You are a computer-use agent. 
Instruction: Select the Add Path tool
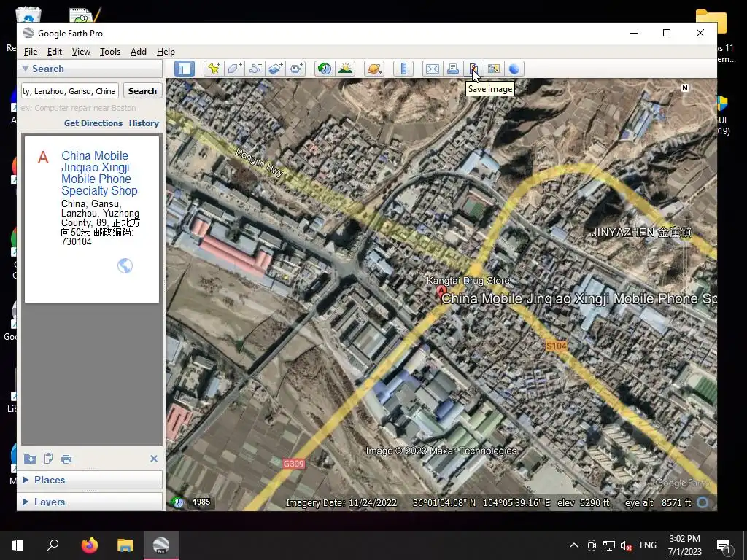point(255,69)
